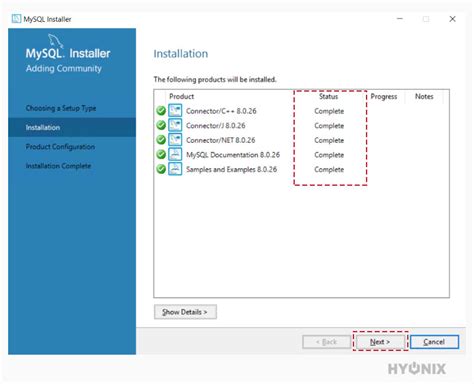Click the product icon for MySQL Documentation 8.0.26

(175, 154)
